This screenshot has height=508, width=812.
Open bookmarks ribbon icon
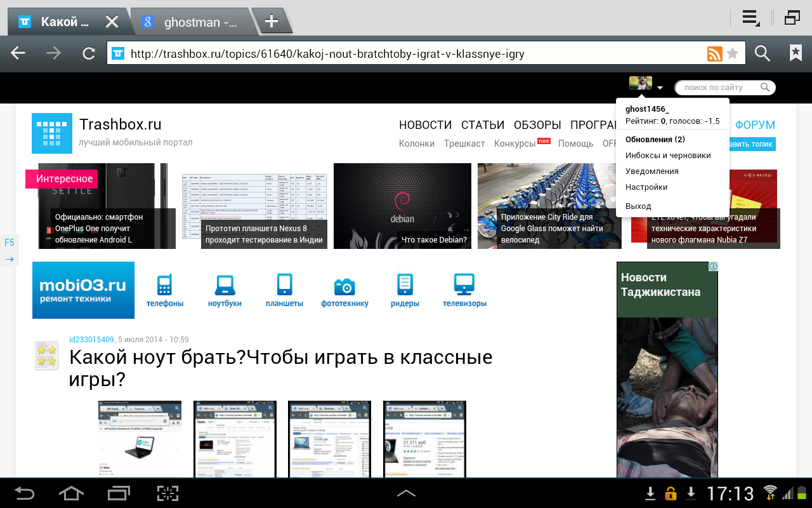click(796, 53)
